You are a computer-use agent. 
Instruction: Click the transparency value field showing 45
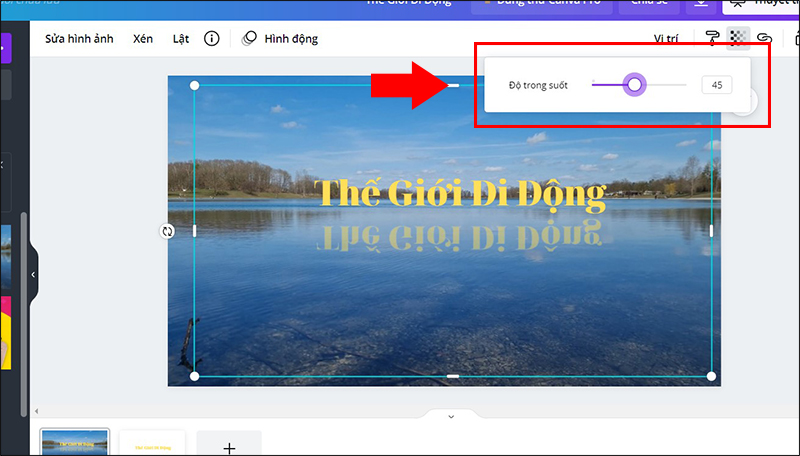[x=716, y=85]
